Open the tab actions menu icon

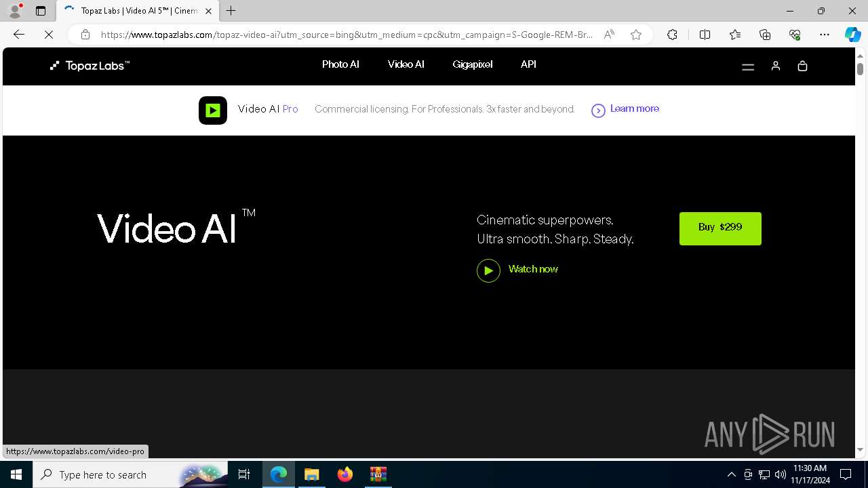tap(41, 11)
